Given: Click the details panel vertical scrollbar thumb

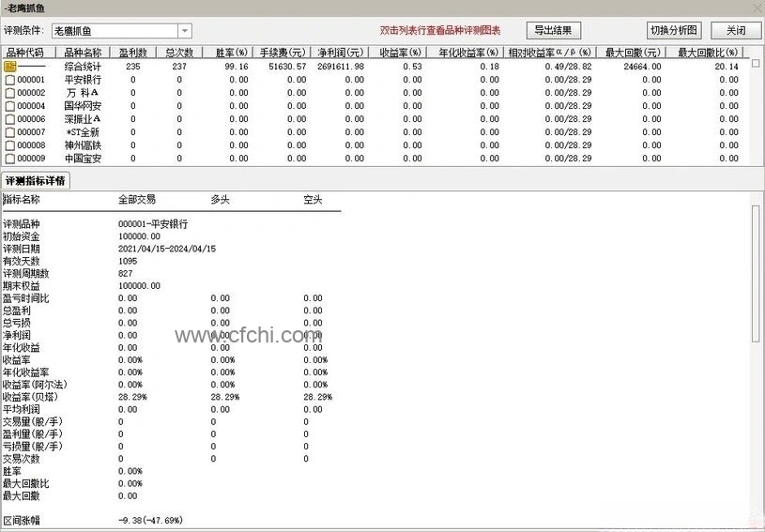Looking at the screenshot, I should click(756, 274).
